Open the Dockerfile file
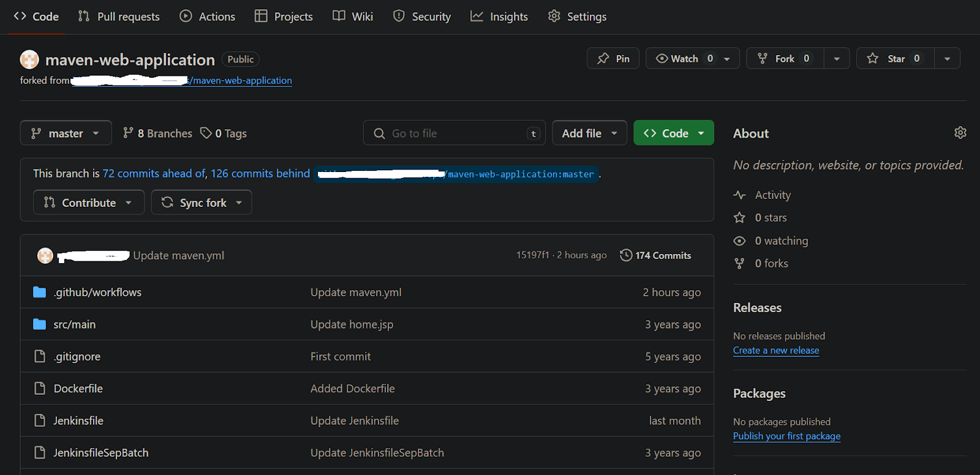The image size is (980, 475). [78, 389]
